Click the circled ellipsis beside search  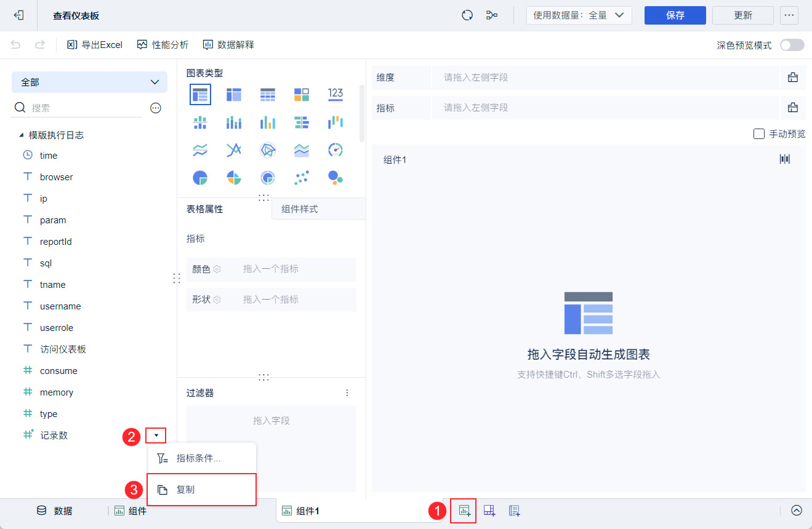pyautogui.click(x=156, y=108)
